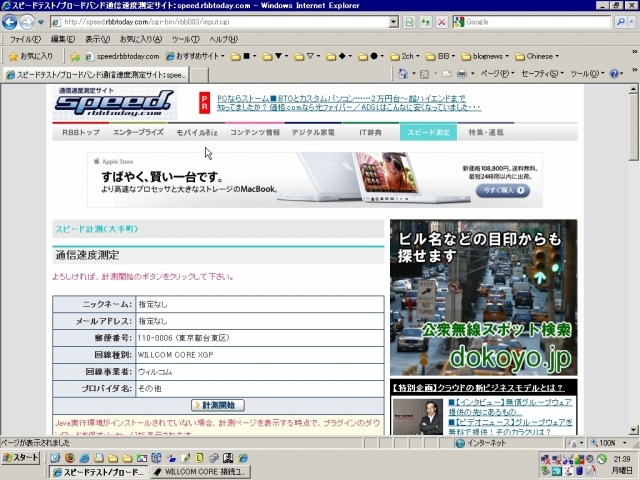Open the ページ(P) command bar menu
The height and width of the screenshot is (480, 640).
tap(496, 74)
